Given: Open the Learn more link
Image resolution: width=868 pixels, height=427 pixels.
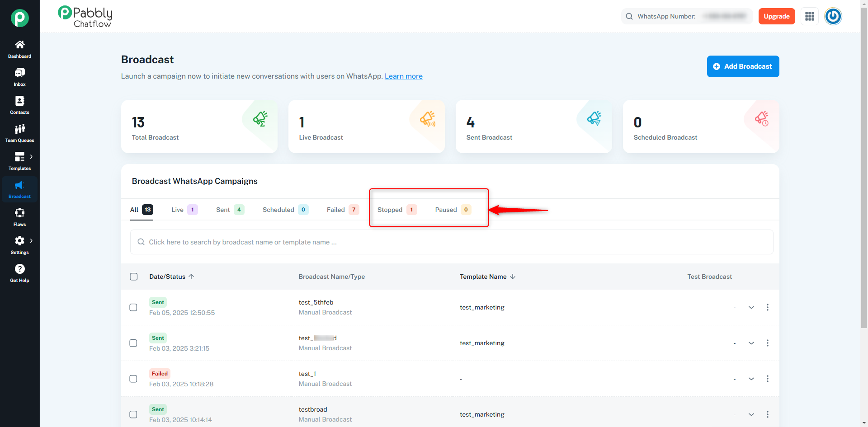Looking at the screenshot, I should pyautogui.click(x=403, y=76).
